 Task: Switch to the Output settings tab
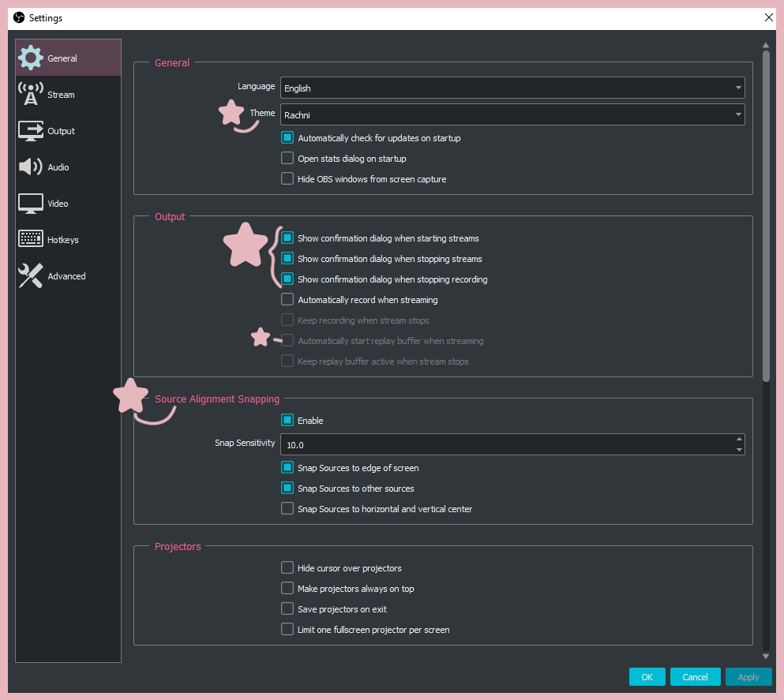[69, 131]
